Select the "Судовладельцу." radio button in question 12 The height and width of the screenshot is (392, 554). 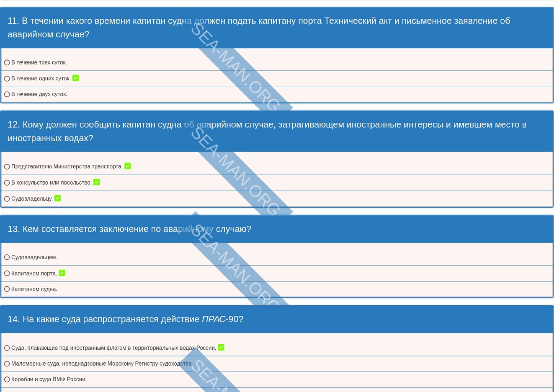coord(7,199)
